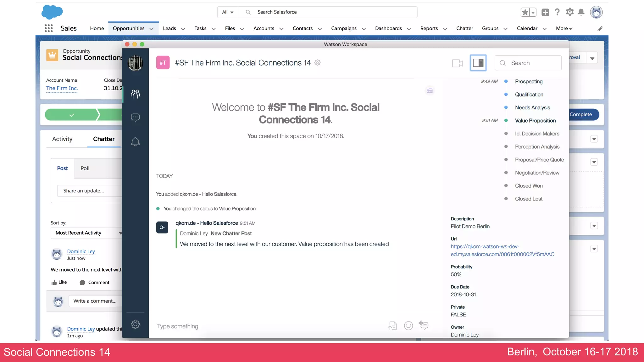644x362 pixels.
Task: Open the Salesforce setup gear
Action: 570,12
